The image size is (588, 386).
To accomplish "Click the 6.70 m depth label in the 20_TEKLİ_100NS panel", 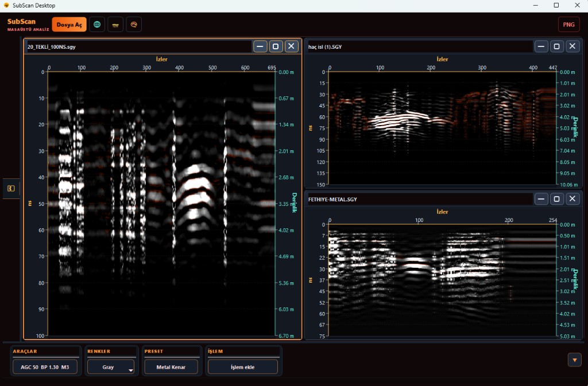I will pos(286,336).
